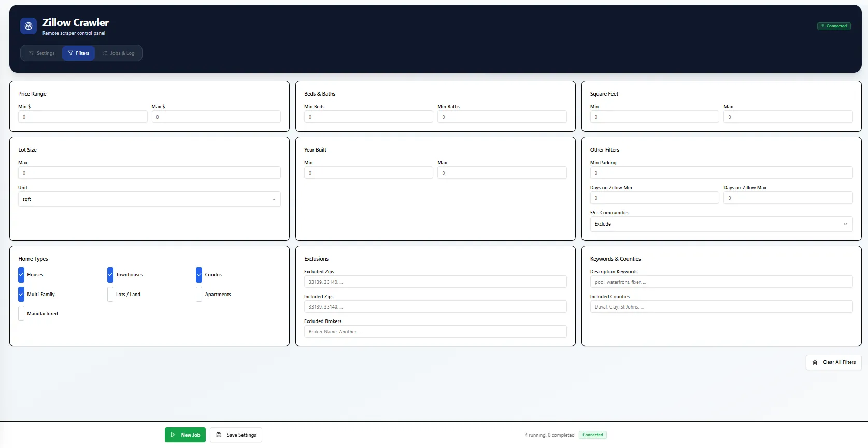The width and height of the screenshot is (868, 448).
Task: Click the Lot Size Max field
Action: coord(149,173)
